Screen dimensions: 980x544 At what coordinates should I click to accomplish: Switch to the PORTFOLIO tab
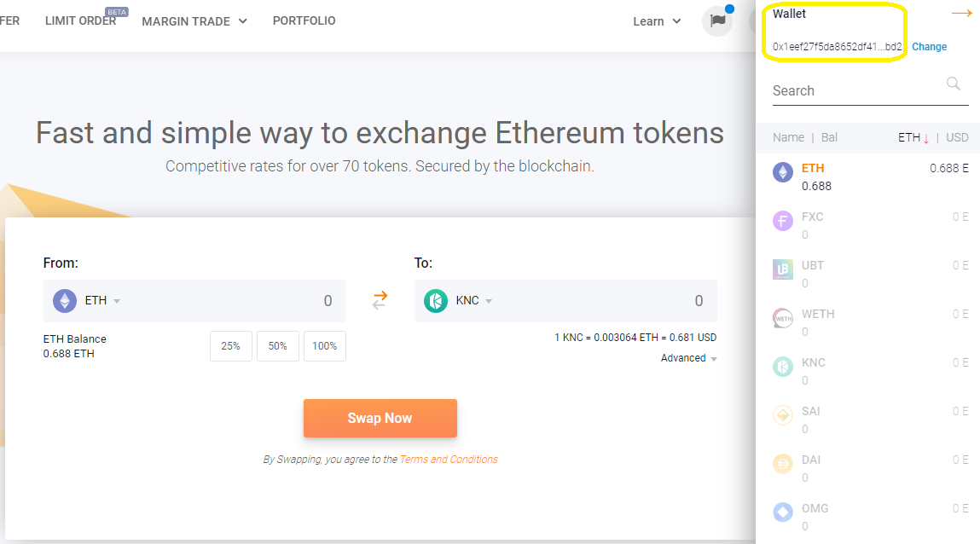304,20
